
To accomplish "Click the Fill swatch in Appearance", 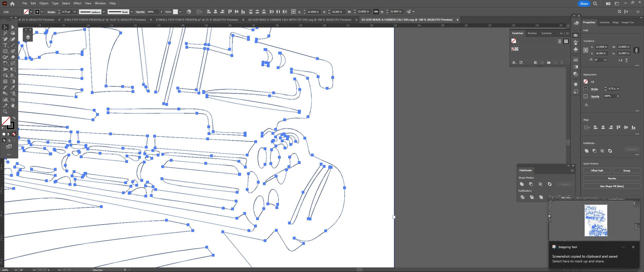I will (x=586, y=81).
